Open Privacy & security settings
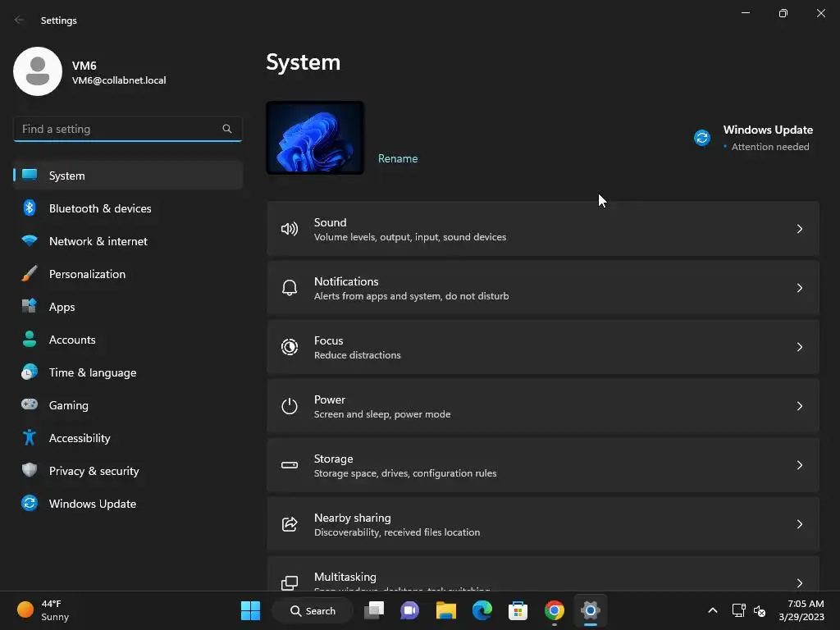The width and height of the screenshot is (840, 630). click(x=127, y=471)
